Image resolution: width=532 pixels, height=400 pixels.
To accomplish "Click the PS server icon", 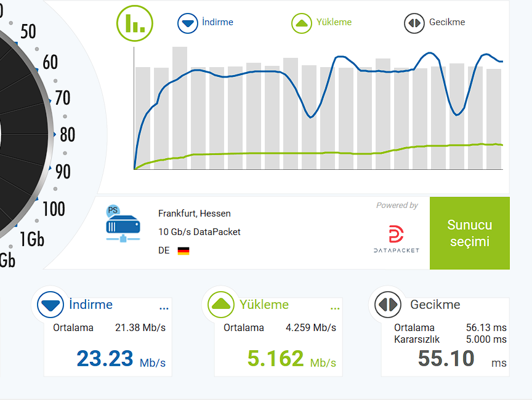I will click(x=123, y=224).
